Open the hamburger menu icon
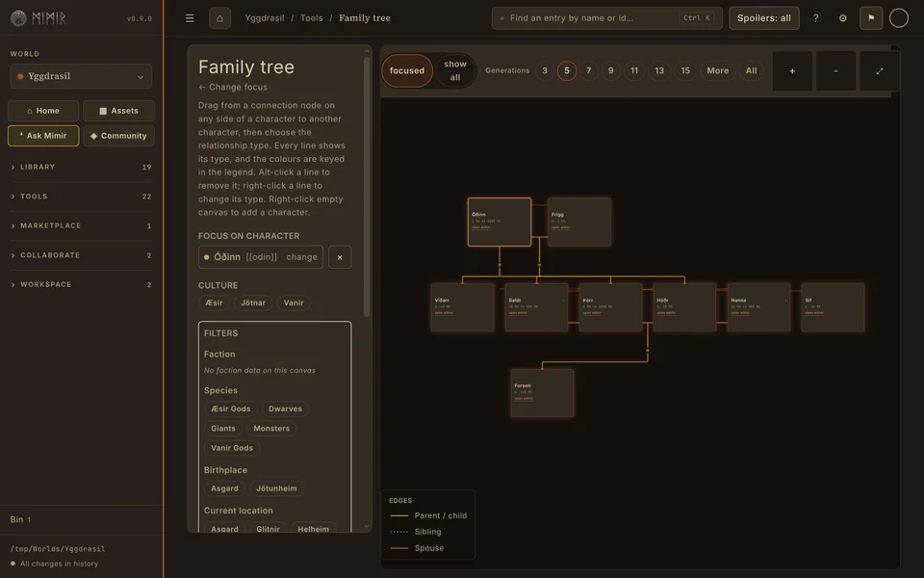The height and width of the screenshot is (578, 924). pyautogui.click(x=190, y=18)
